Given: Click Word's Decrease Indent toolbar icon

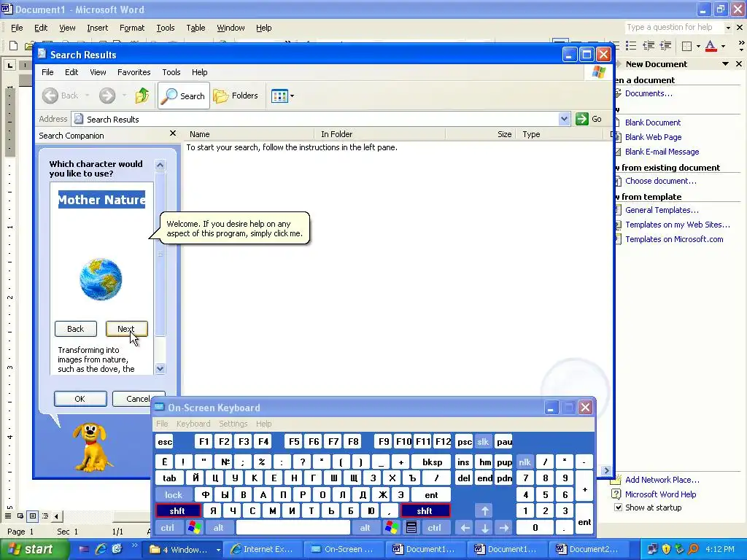Looking at the screenshot, I should 649,46.
